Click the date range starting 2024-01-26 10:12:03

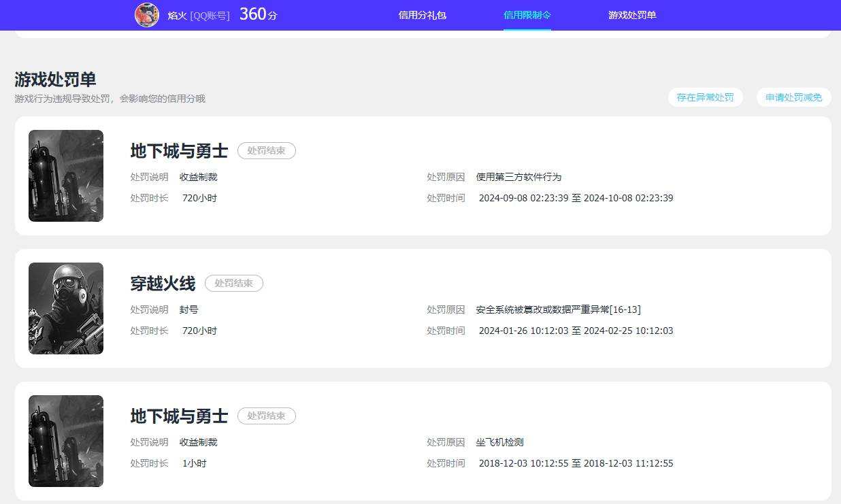[x=576, y=331]
